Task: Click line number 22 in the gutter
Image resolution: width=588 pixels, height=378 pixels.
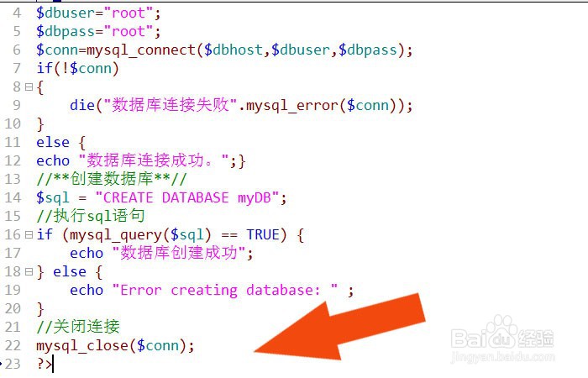Action: click(x=13, y=345)
